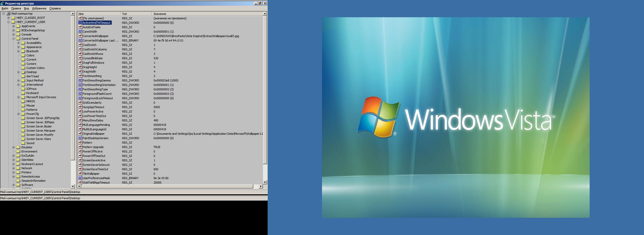Image resolution: width=644 pixels, height=235 pixels.
Task: Click the Windows Vista wallpaper image
Action: coord(456,118)
